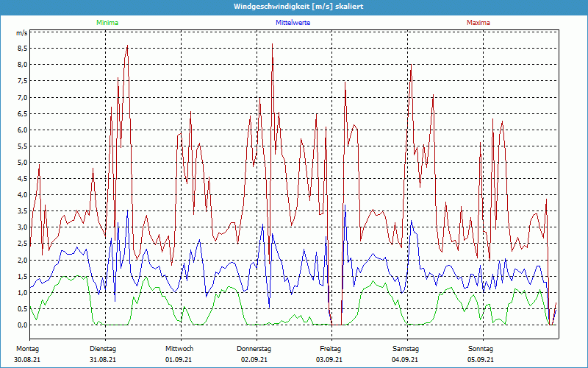Click the 7,5 y-axis value
Image resolution: width=588 pixels, height=368 pixels.
pos(23,81)
